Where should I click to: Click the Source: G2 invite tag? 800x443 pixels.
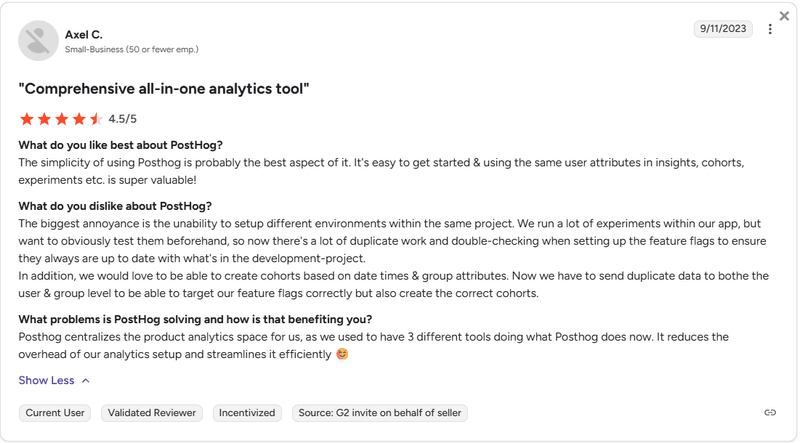pos(379,412)
